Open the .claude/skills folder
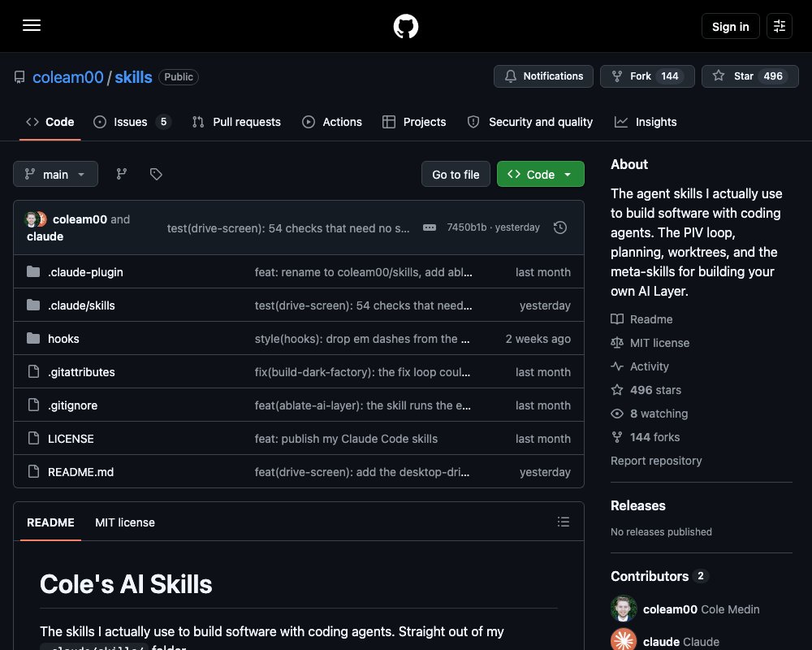Screen dimensions: 812x650 point(81,305)
